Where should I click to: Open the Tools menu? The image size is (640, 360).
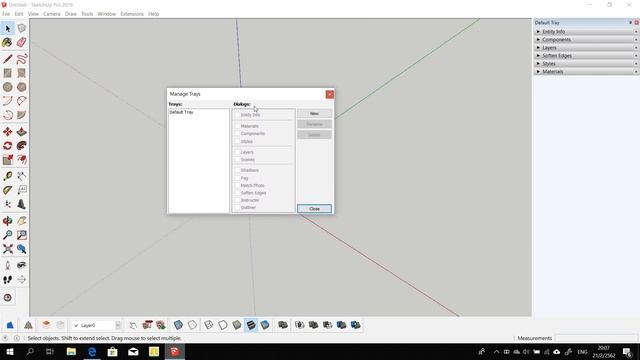(87, 14)
